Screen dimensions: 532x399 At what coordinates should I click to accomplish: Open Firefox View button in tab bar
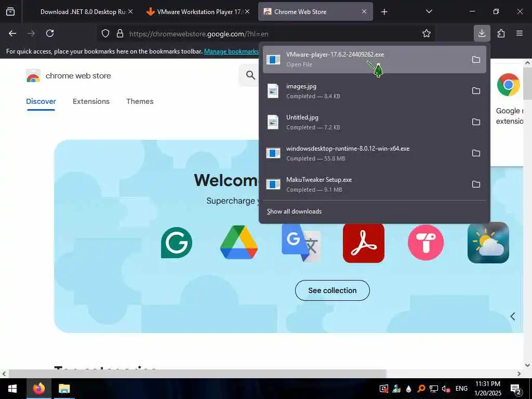[10, 11]
